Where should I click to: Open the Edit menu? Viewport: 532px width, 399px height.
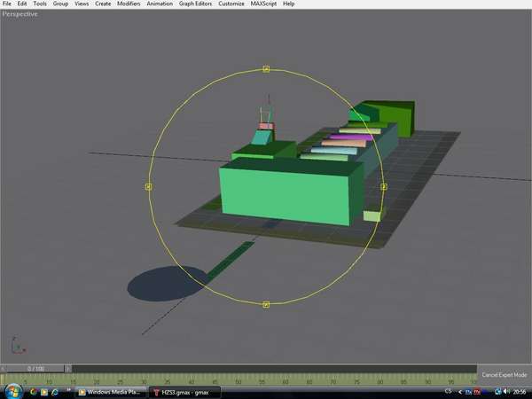[22, 4]
